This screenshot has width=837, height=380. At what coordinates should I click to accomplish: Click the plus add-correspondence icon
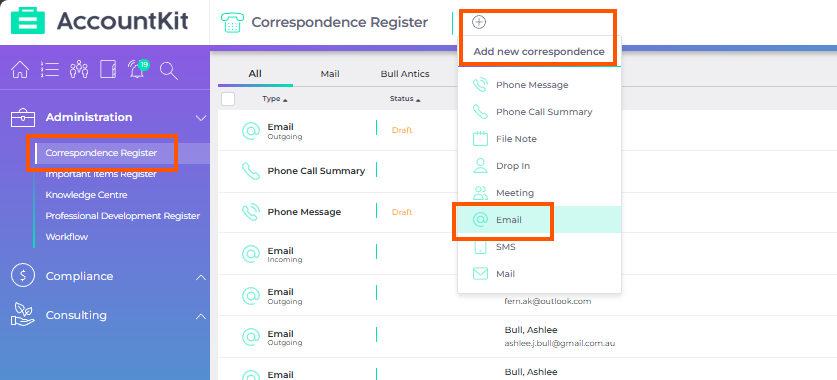[479, 22]
